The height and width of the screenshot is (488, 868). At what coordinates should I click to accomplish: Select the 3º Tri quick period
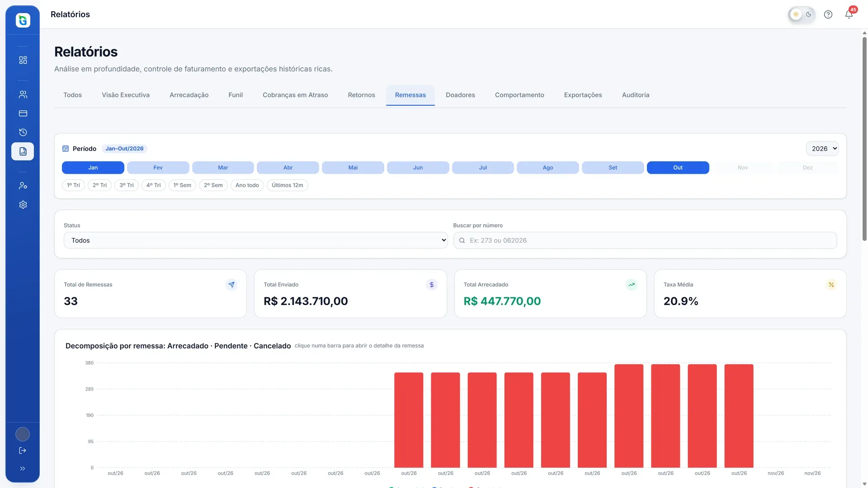pos(127,185)
